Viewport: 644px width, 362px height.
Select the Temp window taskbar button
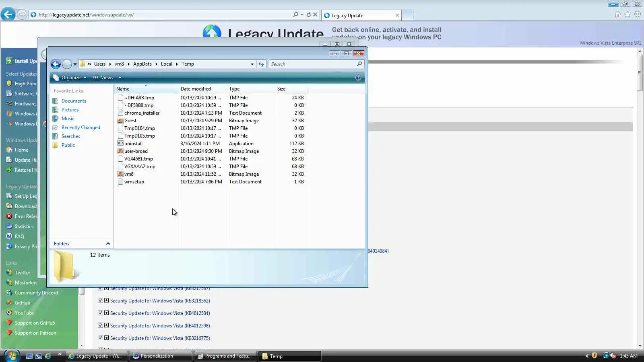(290, 356)
